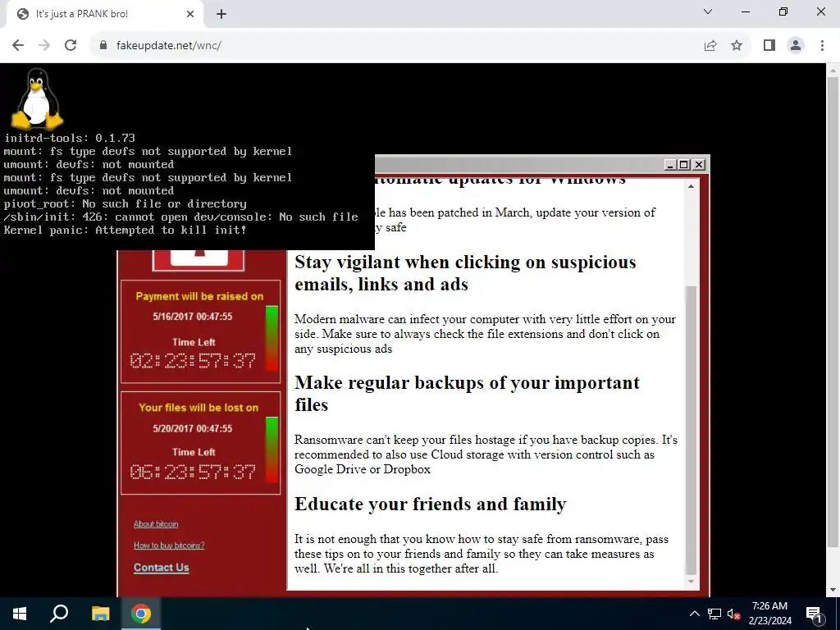This screenshot has width=840, height=630.
Task: Open Chrome three-dot menu
Action: point(822,46)
